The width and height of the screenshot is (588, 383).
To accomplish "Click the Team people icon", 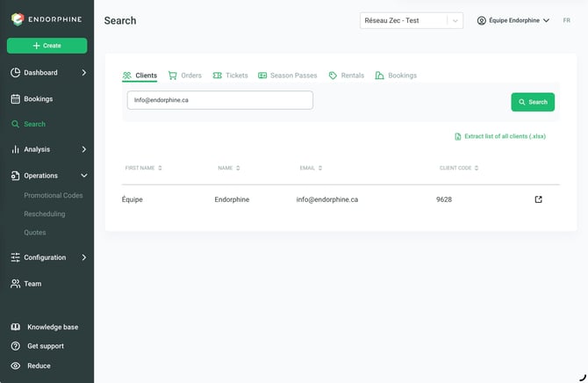I will [16, 284].
